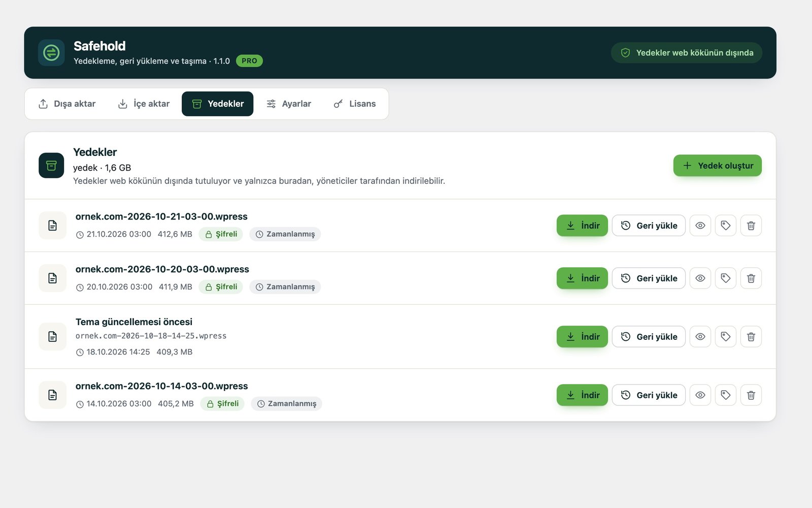Viewport: 812px width, 508px height.
Task: Click Şifreli badge on ornek.com-2026-10-21 row
Action: tap(221, 234)
